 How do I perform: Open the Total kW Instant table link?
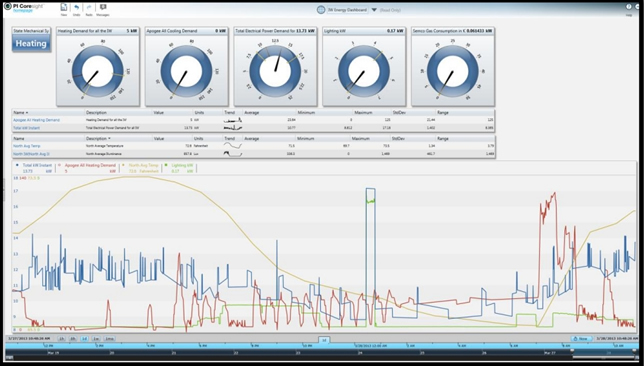tap(27, 128)
